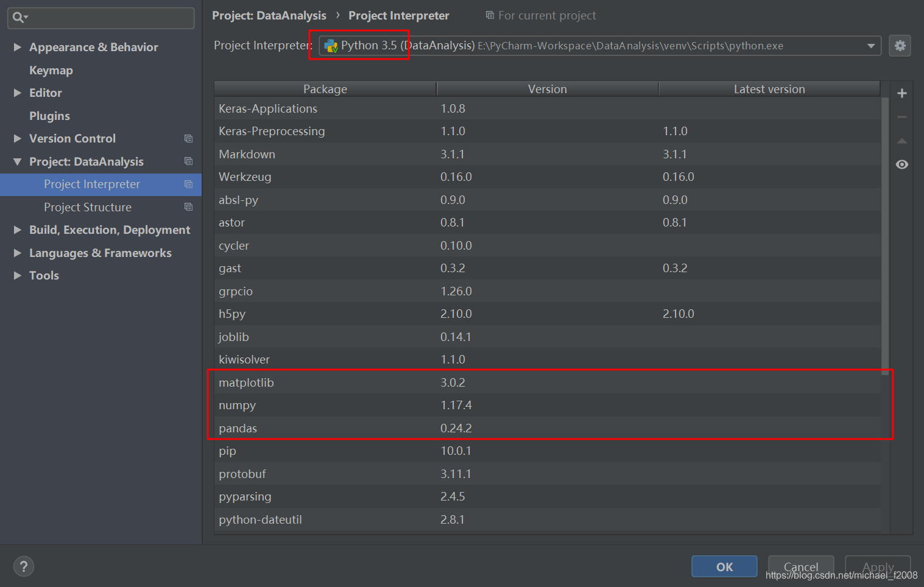The image size is (924, 587).
Task: Select Plugins in settings tree
Action: [49, 116]
